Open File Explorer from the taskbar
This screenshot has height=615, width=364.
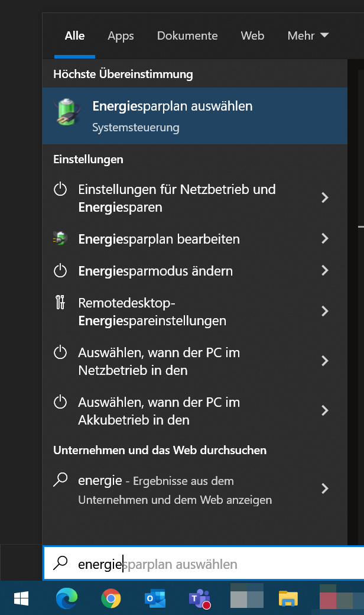pyautogui.click(x=288, y=599)
